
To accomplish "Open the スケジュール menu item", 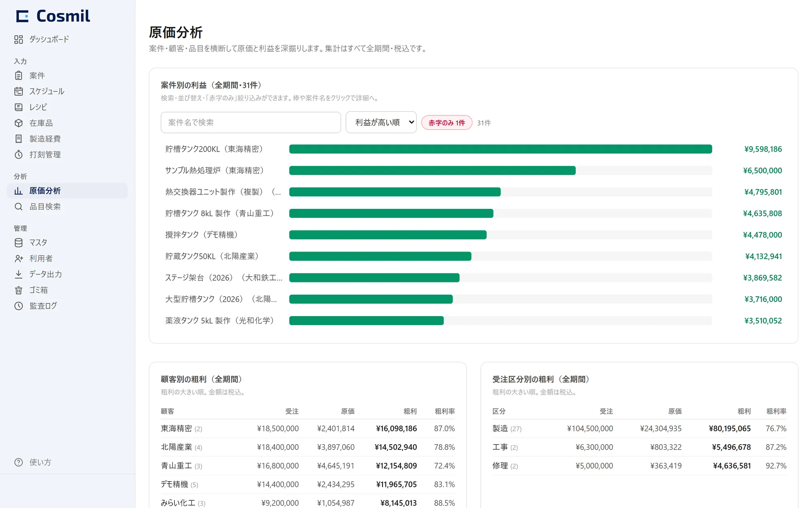I will click(67, 91).
